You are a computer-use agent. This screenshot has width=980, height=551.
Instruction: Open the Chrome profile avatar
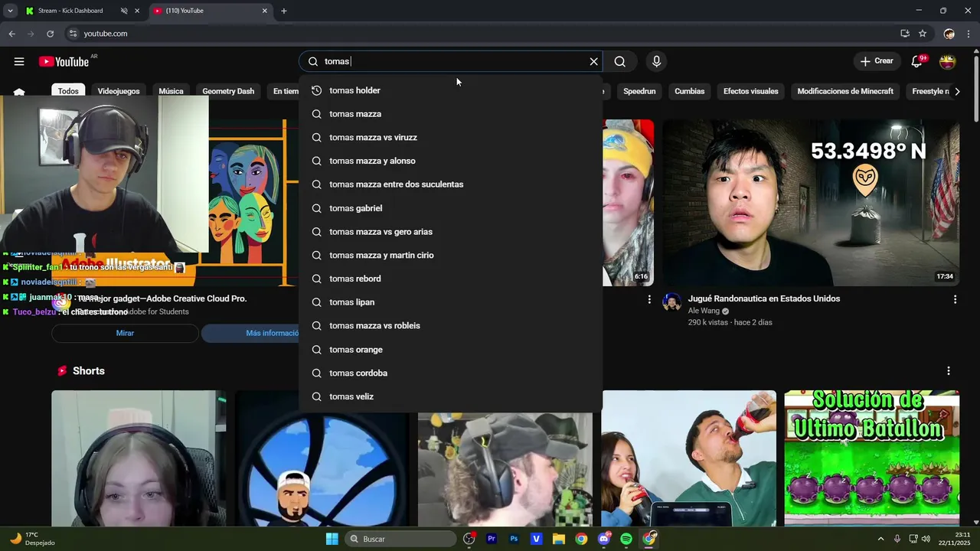pyautogui.click(x=949, y=34)
